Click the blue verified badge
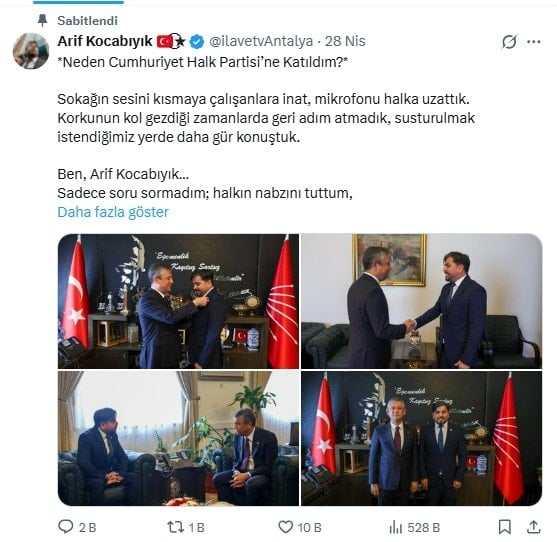Screen dimensions: 557x542 [196, 42]
